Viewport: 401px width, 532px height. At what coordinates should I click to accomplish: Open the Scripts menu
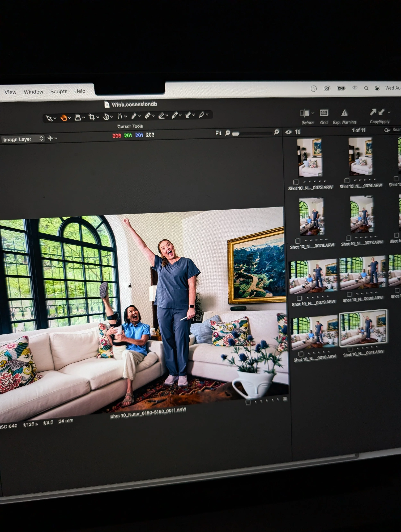[x=59, y=91]
